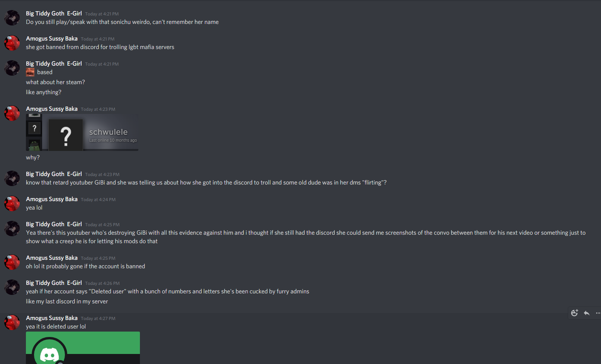This screenshot has height=364, width=601.
Task: Click username Amogus Sussy Baka at 4:23 PM
Action: [x=52, y=109]
